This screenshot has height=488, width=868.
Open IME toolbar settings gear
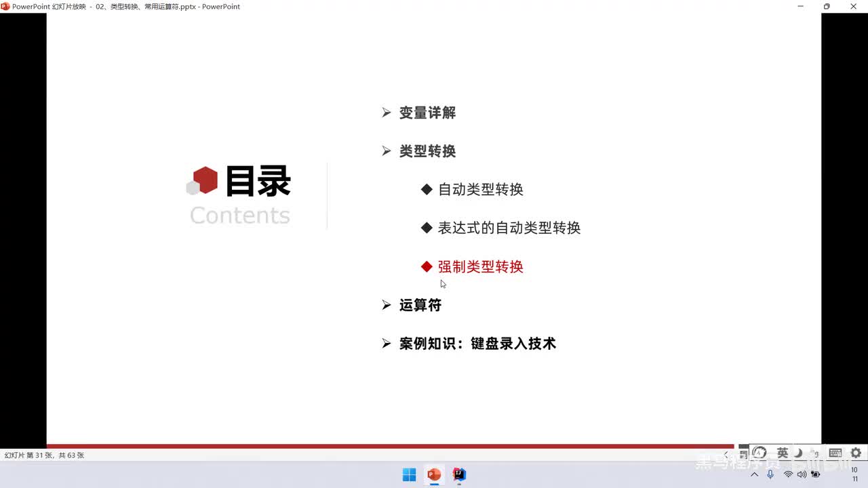[x=856, y=453]
